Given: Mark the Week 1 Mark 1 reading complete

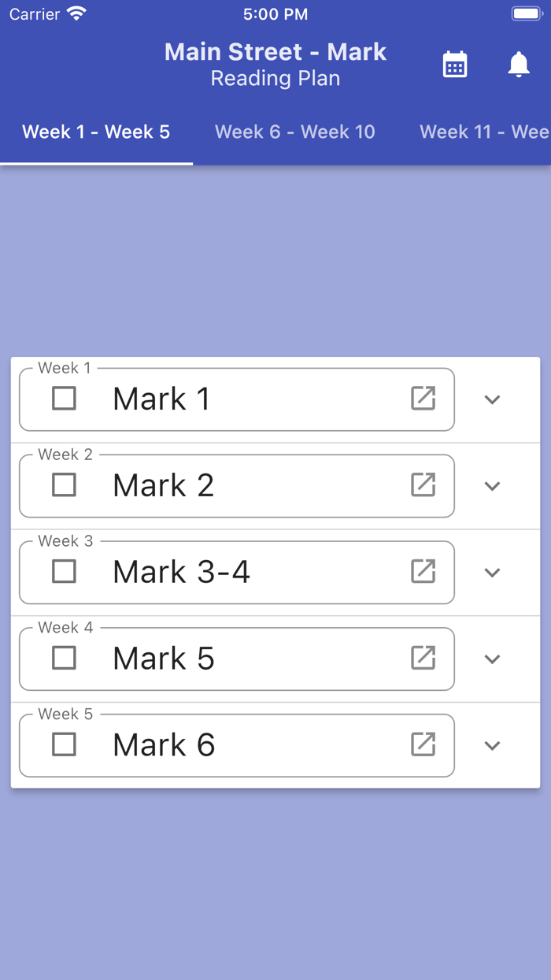Looking at the screenshot, I should (x=63, y=399).
